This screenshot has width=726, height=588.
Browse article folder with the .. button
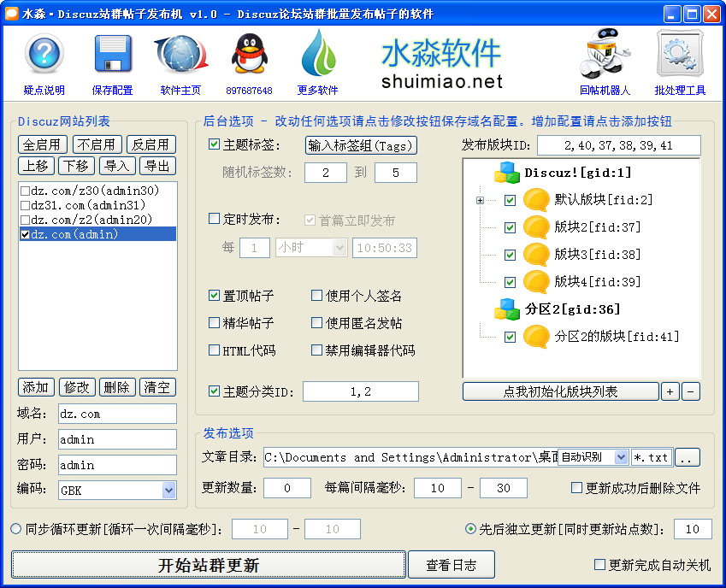click(688, 457)
